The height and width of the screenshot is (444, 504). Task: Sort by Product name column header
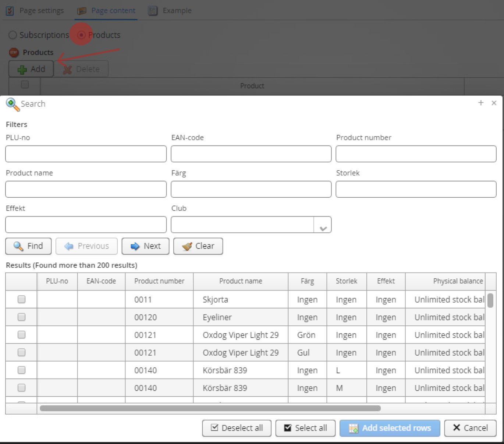[241, 281]
